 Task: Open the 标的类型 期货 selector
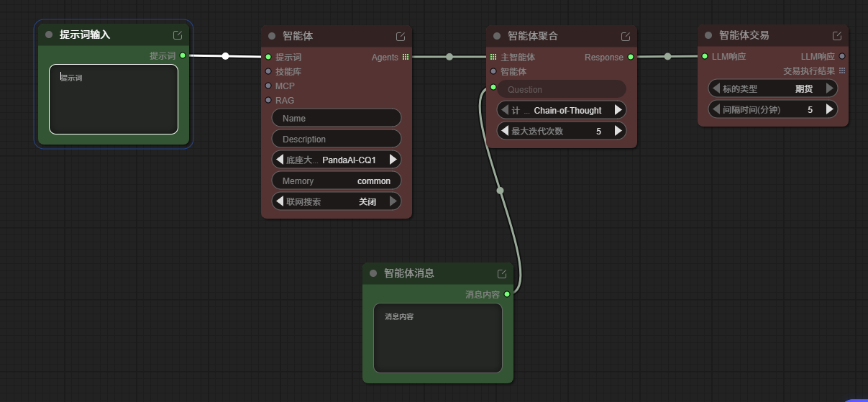pyautogui.click(x=773, y=88)
